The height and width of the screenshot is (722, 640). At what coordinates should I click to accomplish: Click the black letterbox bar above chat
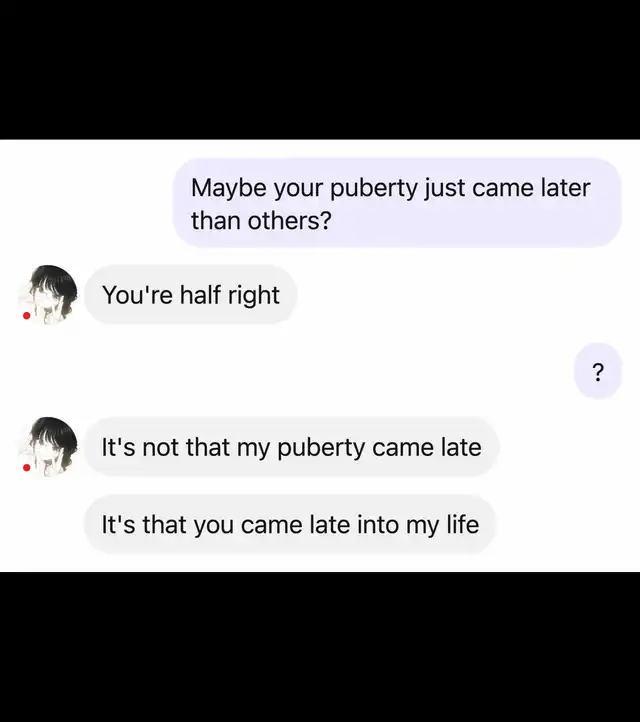click(320, 70)
